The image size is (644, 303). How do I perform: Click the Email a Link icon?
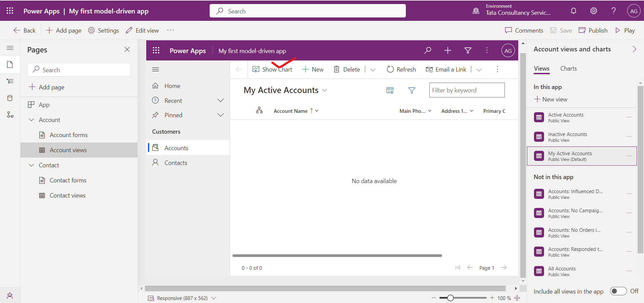pos(430,70)
